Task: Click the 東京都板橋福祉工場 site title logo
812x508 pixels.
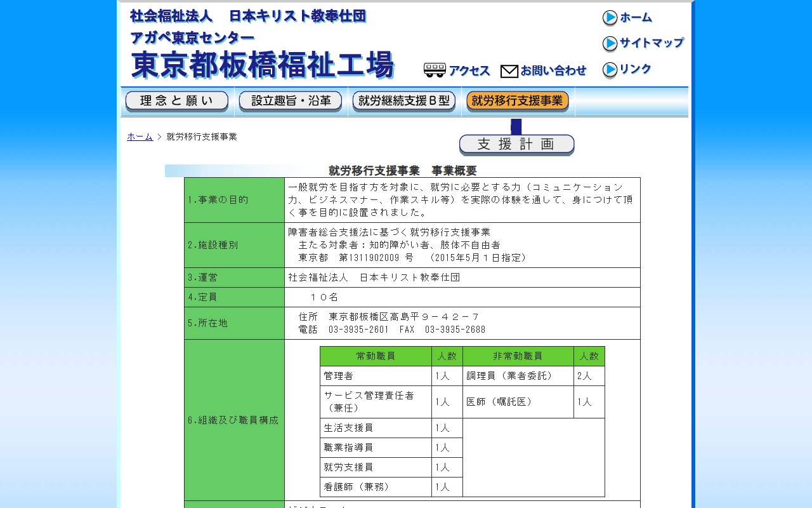Action: click(x=263, y=65)
